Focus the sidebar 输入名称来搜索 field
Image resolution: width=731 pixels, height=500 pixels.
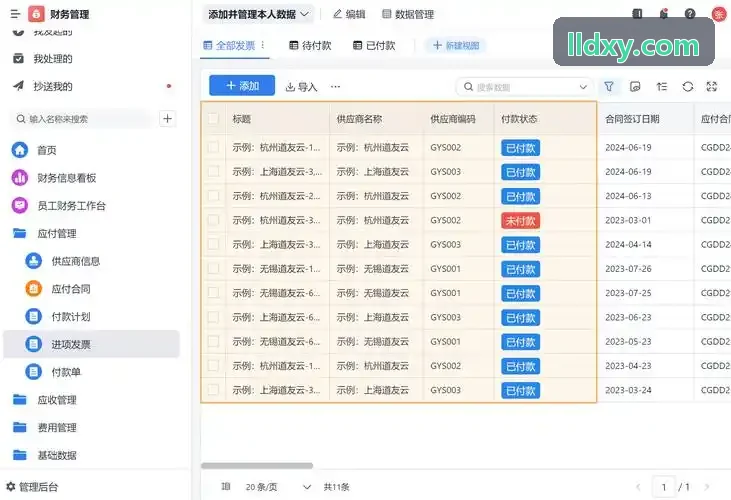tap(82, 119)
